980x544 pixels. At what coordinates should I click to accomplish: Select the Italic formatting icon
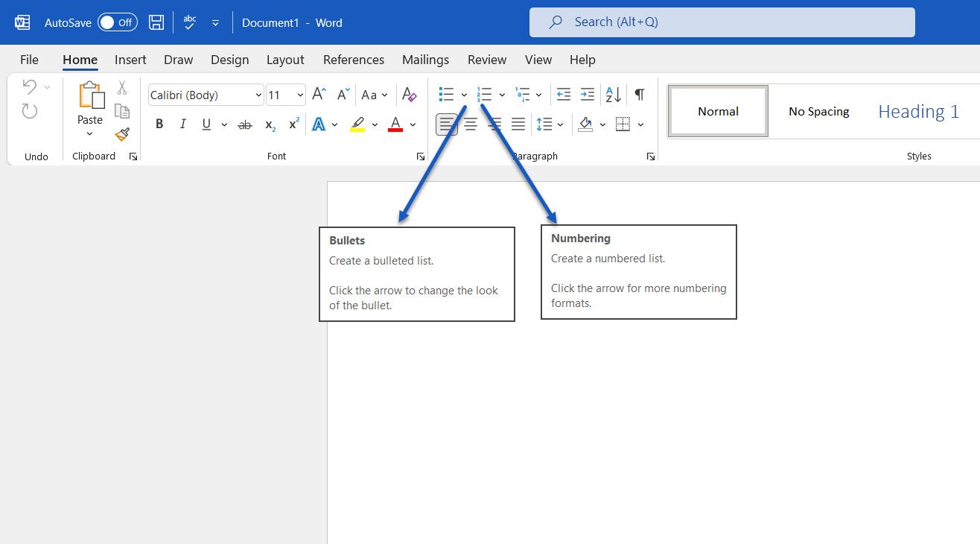pyautogui.click(x=182, y=124)
